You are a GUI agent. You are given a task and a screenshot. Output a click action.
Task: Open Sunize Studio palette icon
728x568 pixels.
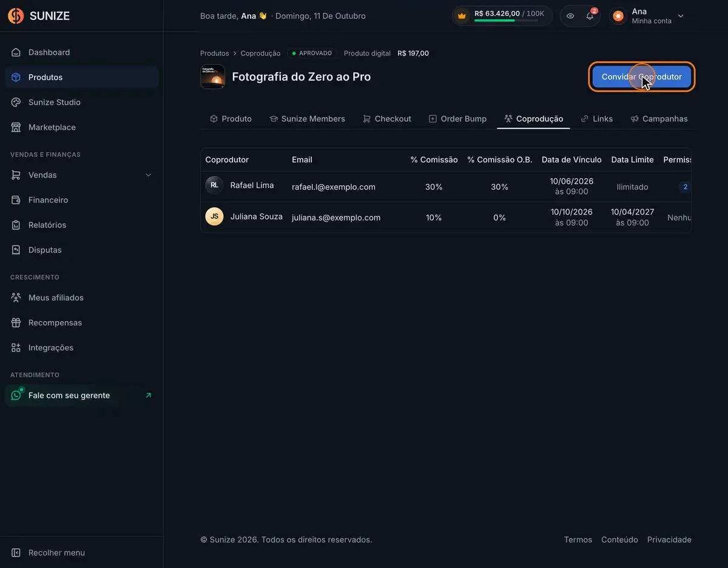tap(16, 102)
